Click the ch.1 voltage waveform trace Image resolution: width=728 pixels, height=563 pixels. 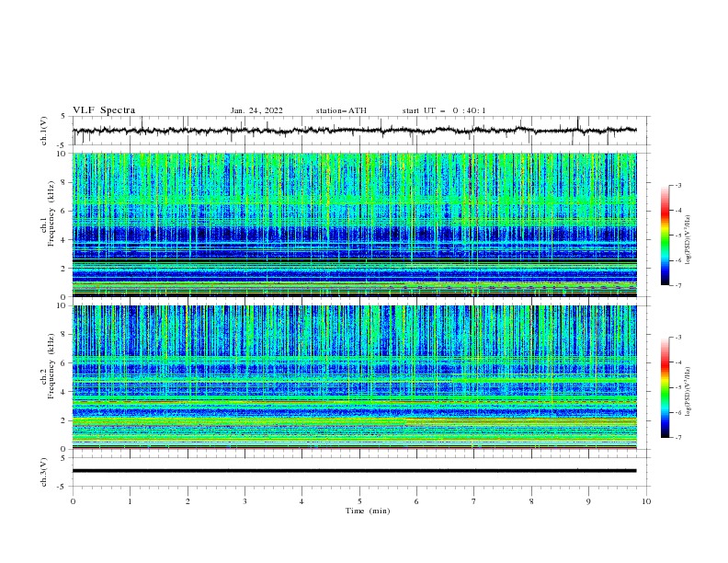pos(354,131)
